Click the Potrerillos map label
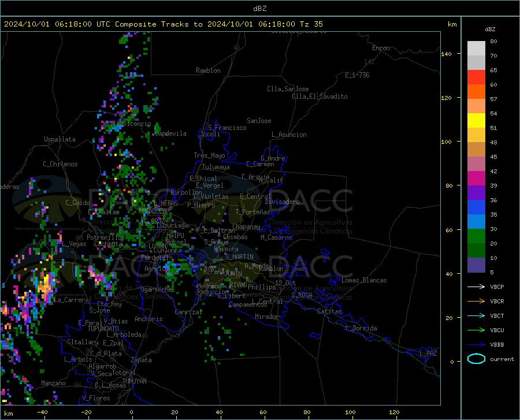 (x=106, y=237)
